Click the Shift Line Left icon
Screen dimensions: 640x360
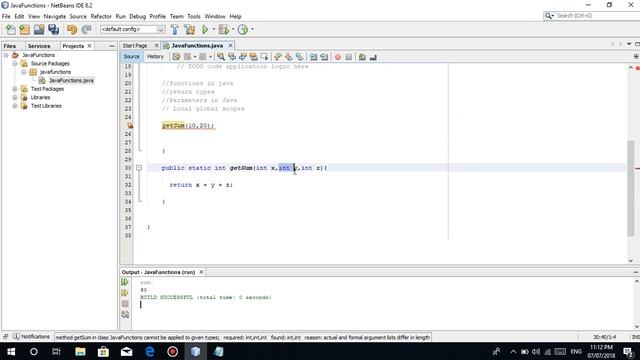point(313,57)
